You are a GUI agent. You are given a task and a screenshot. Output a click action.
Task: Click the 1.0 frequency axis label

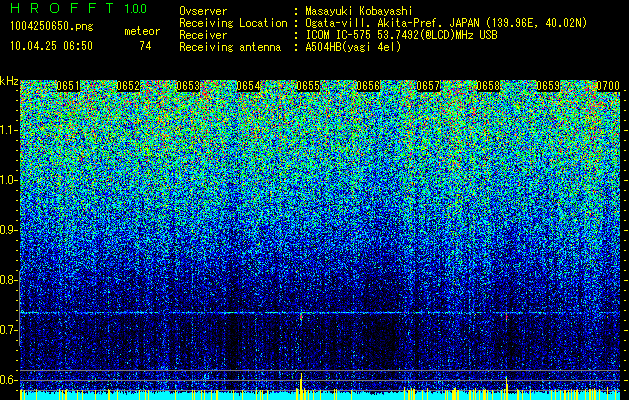click(x=9, y=180)
